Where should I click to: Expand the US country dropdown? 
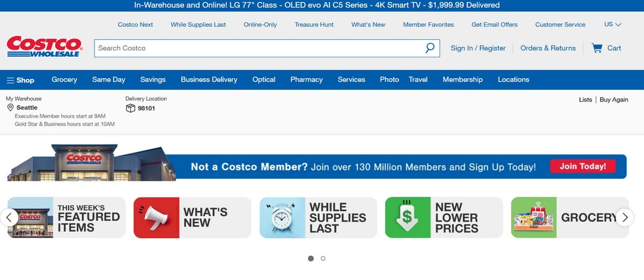613,24
